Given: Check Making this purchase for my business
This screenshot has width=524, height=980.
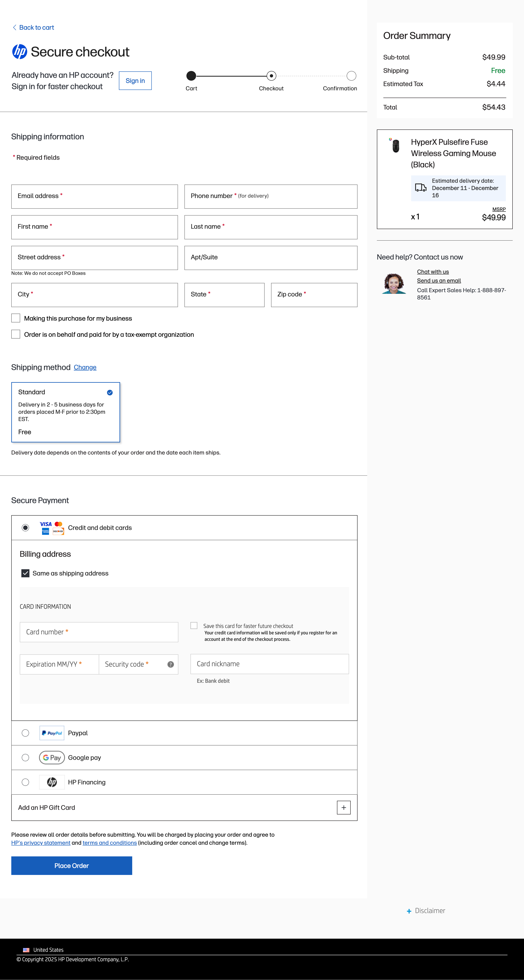Looking at the screenshot, I should (x=16, y=318).
